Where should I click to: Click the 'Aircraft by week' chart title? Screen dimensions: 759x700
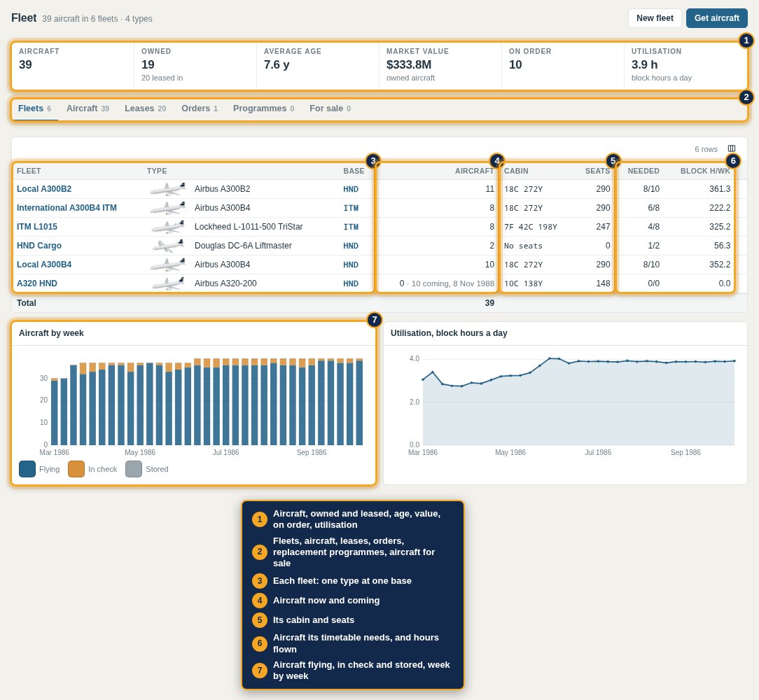51,333
